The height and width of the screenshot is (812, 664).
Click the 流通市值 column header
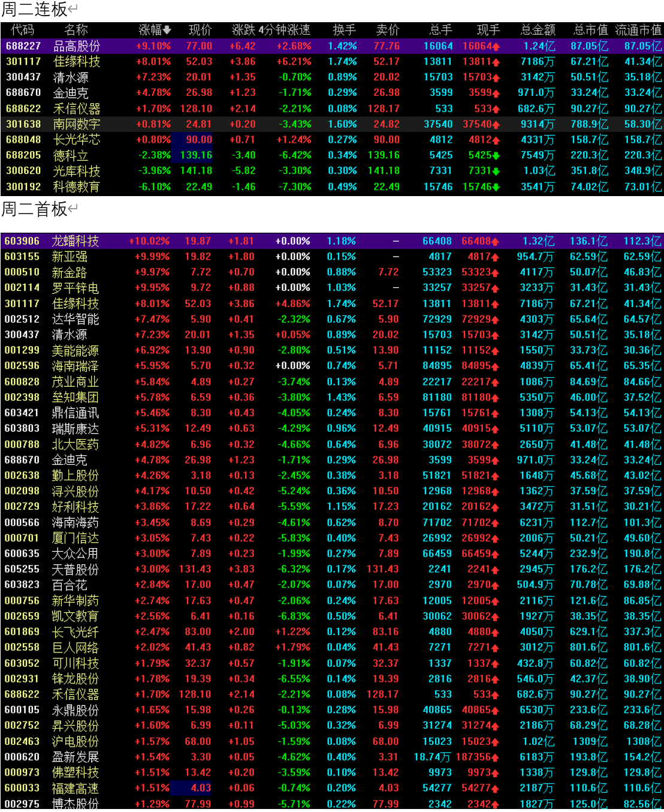click(638, 30)
